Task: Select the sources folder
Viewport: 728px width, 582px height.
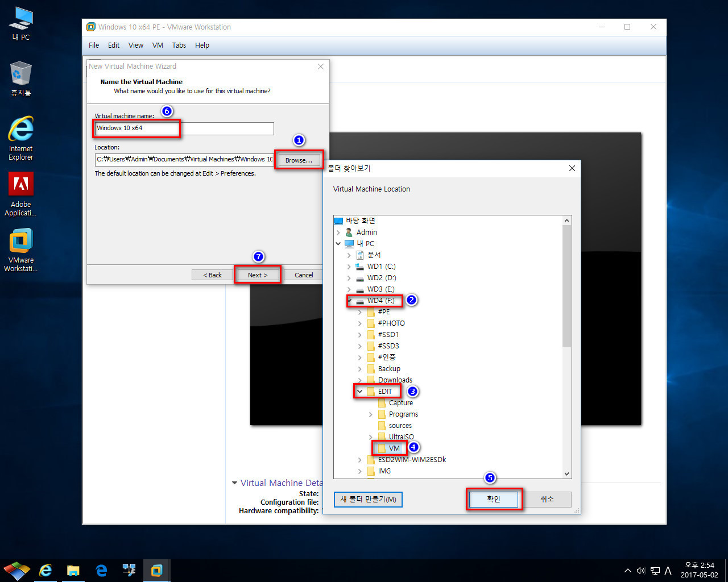Action: click(x=400, y=425)
